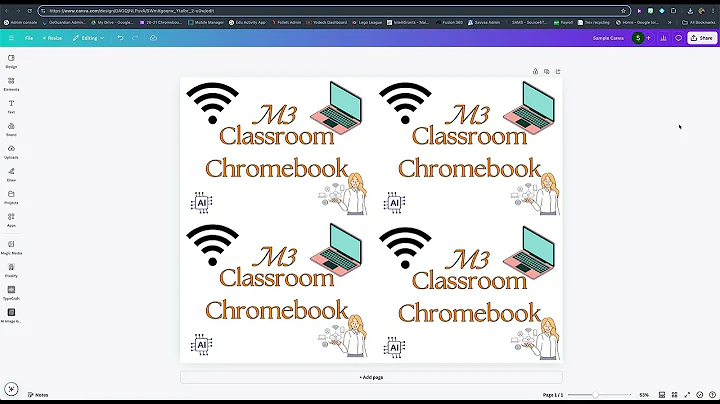Undo the last action
The width and height of the screenshot is (720, 404).
(120, 38)
